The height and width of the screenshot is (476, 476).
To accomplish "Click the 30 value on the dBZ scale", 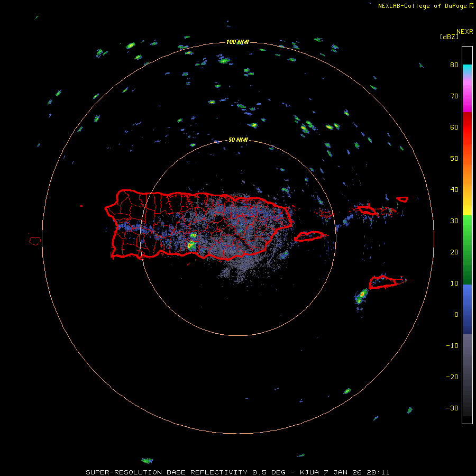I will (x=454, y=221).
